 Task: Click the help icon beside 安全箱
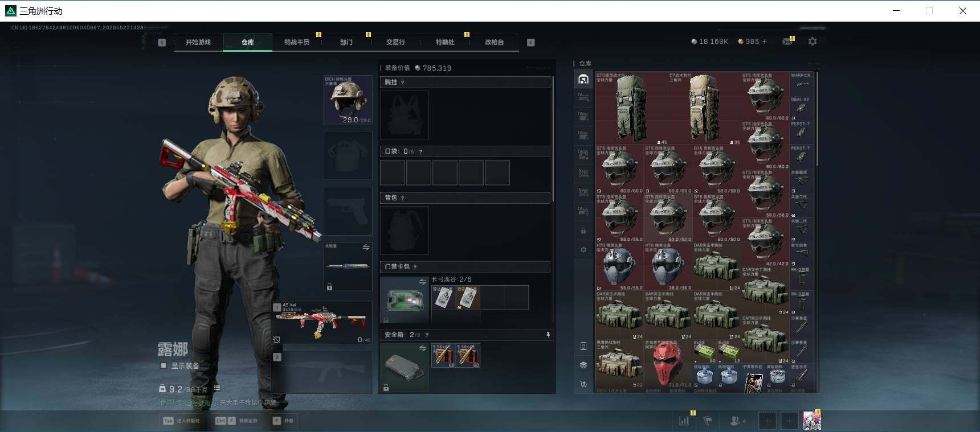tap(427, 335)
